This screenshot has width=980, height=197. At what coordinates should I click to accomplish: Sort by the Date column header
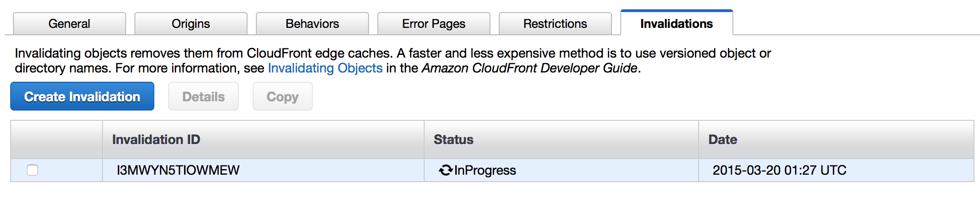(723, 139)
